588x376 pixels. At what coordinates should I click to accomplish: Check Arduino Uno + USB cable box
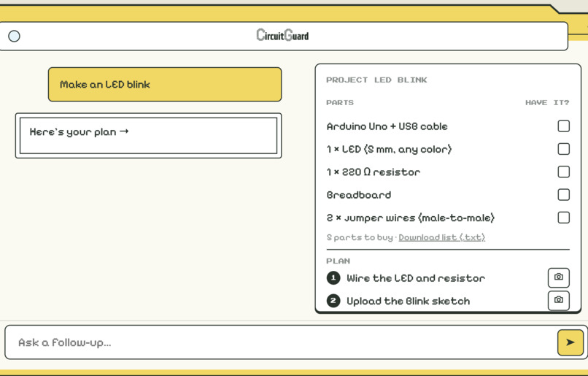coord(564,126)
